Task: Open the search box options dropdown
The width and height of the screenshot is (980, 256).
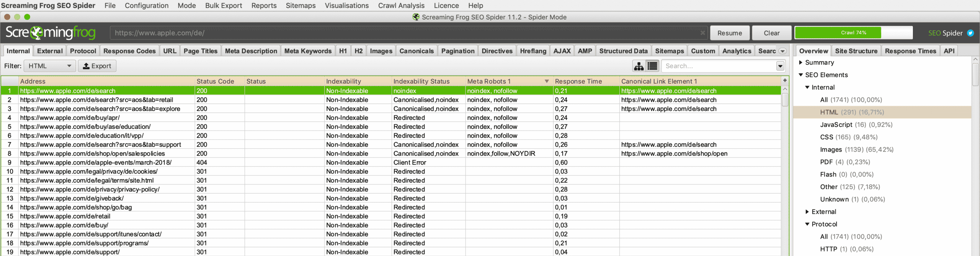Action: coord(780,66)
